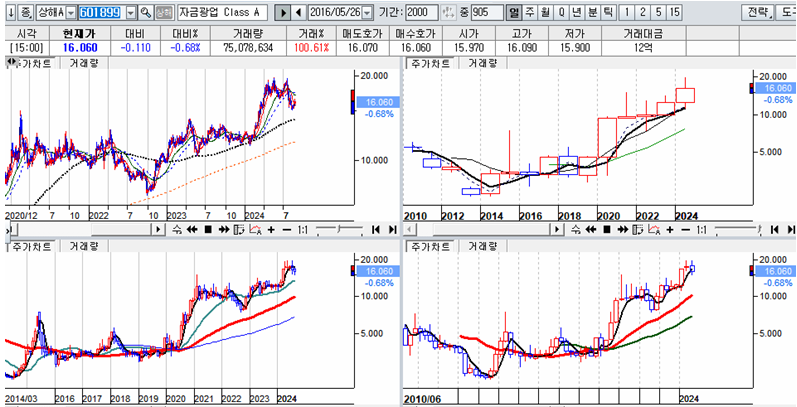Select the 일 (daily) period toggle
The image size is (797, 407).
click(513, 12)
